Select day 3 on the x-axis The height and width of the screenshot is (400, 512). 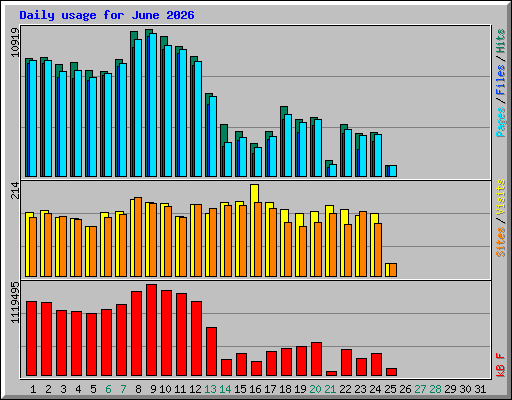[63, 389]
